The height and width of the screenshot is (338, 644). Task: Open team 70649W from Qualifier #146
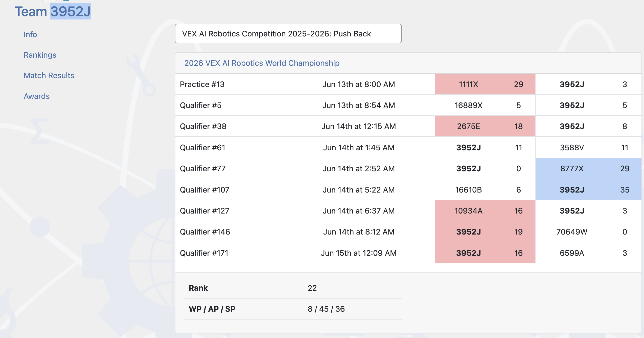572,232
